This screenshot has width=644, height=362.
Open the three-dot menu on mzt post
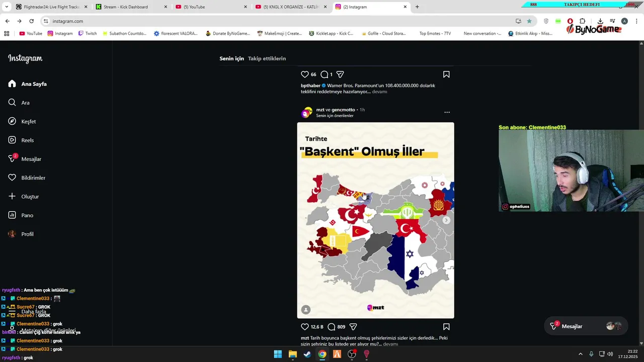447,112
